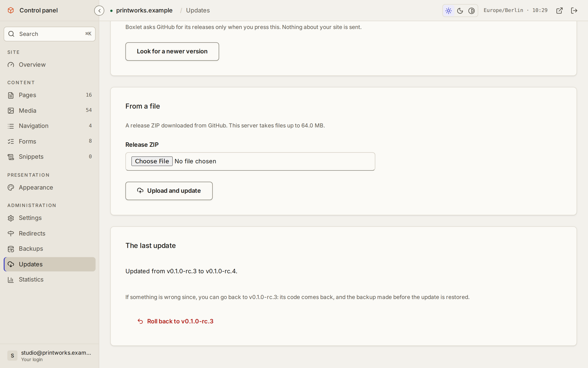
Task: Click the 'From a file' heading
Action: (x=143, y=106)
